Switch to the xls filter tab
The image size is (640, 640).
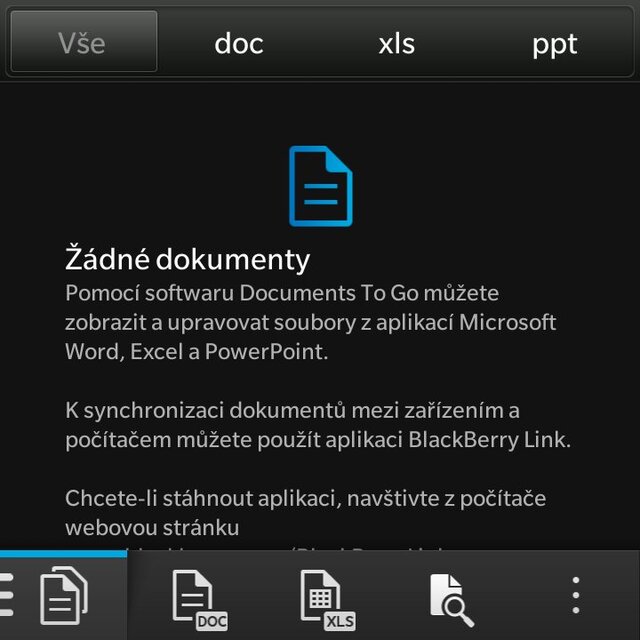396,43
